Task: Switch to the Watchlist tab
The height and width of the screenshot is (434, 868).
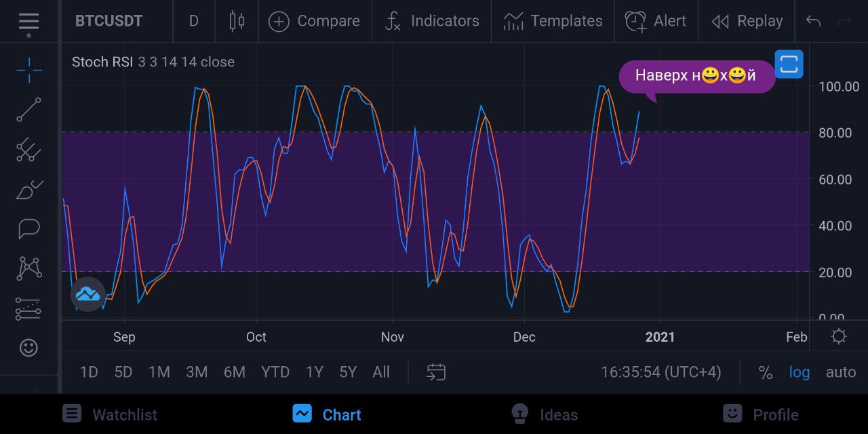Action: pos(110,414)
